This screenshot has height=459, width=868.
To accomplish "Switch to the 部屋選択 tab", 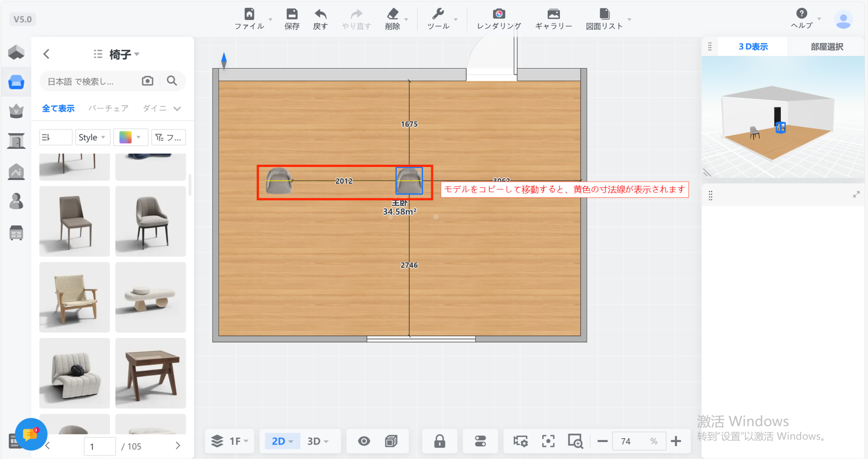I will 827,46.
